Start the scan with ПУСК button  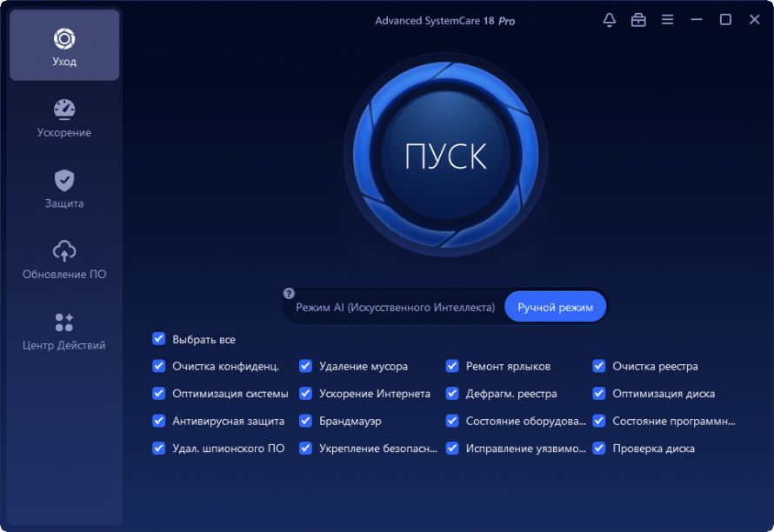tap(446, 155)
